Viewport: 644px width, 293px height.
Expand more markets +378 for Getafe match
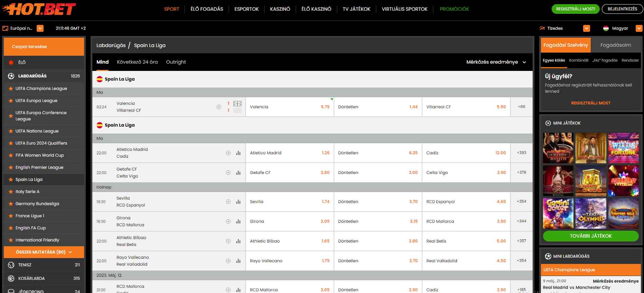click(522, 173)
